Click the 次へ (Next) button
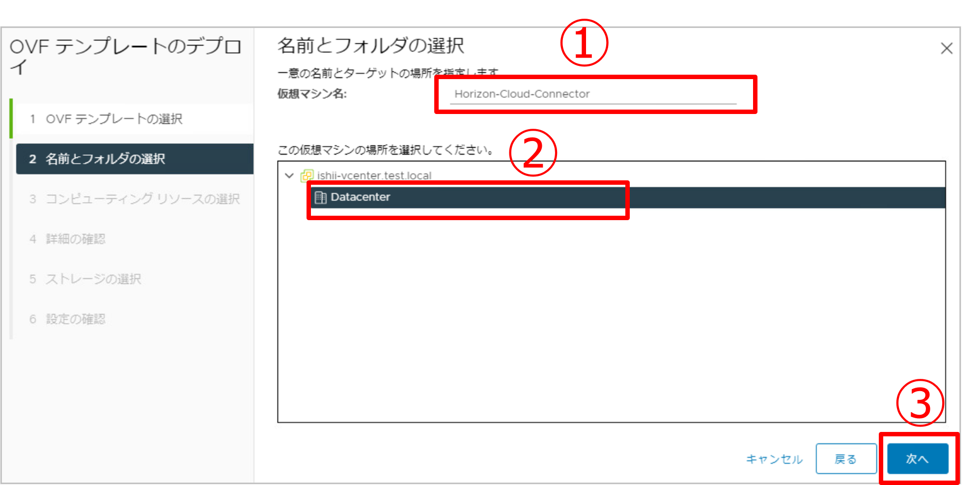 pyautogui.click(x=917, y=458)
